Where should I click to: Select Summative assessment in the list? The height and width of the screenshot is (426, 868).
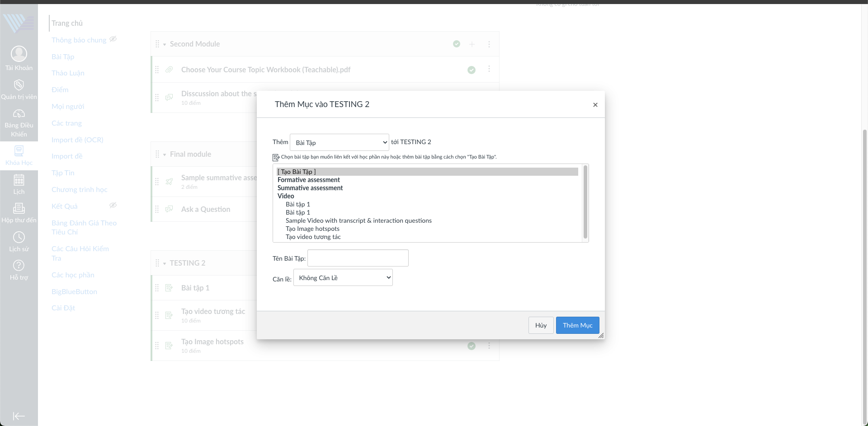pos(310,188)
